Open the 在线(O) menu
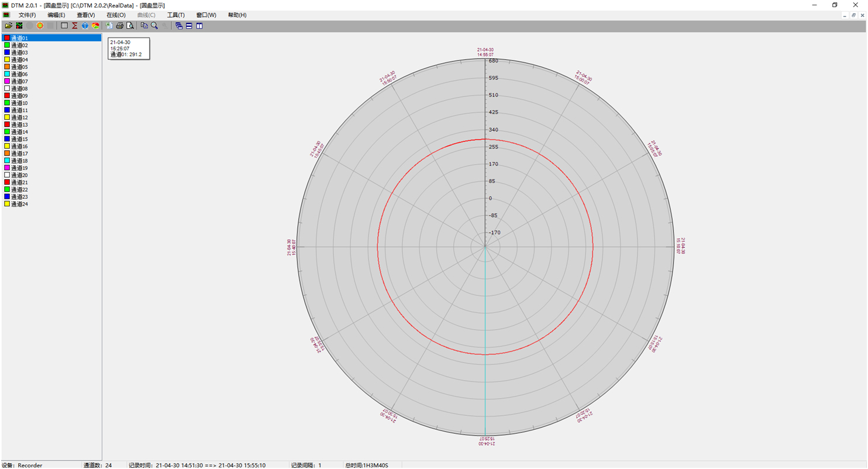This screenshot has height=469, width=868. pyautogui.click(x=116, y=15)
